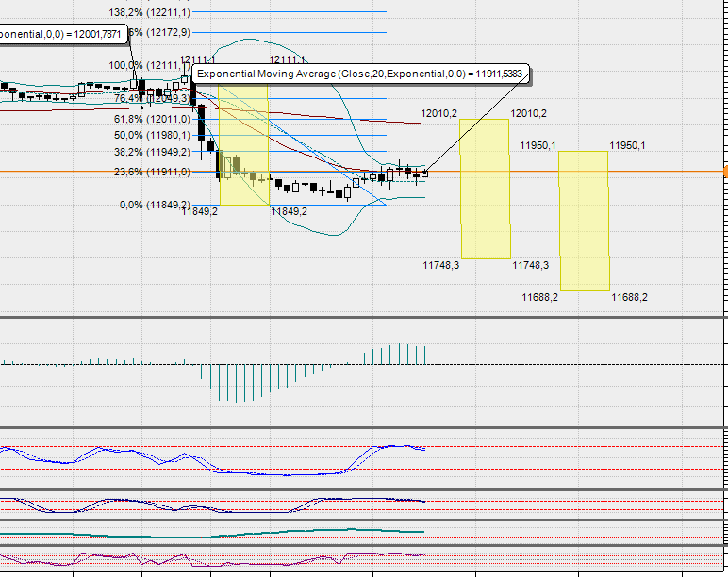
Task: Click the 11950,1 label left of its rectangle
Action: pyautogui.click(x=538, y=146)
